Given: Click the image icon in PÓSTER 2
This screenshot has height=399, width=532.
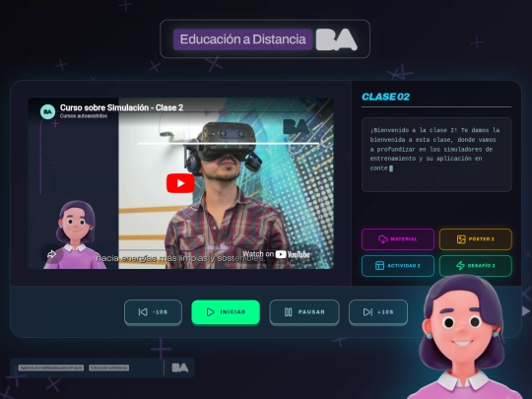Looking at the screenshot, I should (461, 239).
